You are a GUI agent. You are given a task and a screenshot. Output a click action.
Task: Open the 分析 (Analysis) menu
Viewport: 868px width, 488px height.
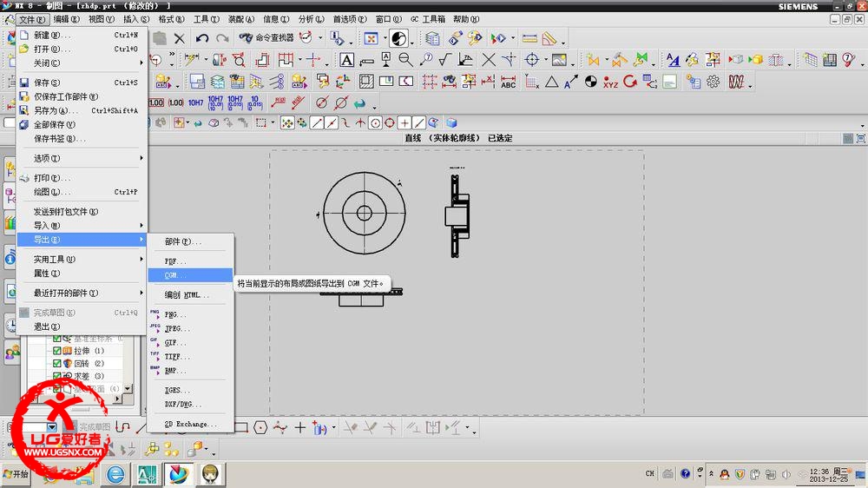[x=311, y=19]
